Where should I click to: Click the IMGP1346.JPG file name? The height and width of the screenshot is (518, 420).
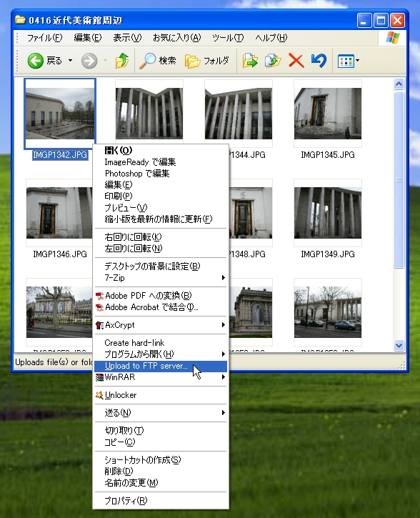[60, 254]
